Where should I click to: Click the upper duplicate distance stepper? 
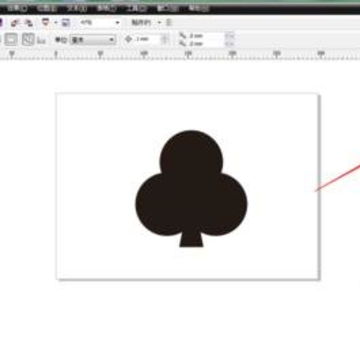[230, 36]
